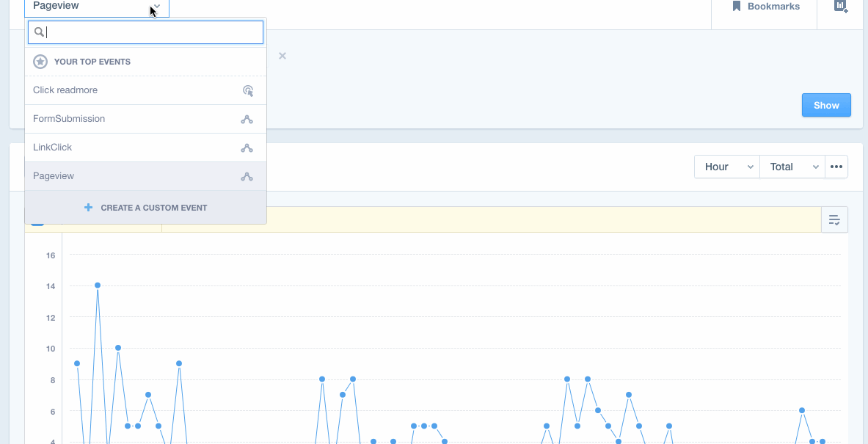This screenshot has height=444, width=868.
Task: Expand the Total aggregation dropdown
Action: [x=792, y=167]
